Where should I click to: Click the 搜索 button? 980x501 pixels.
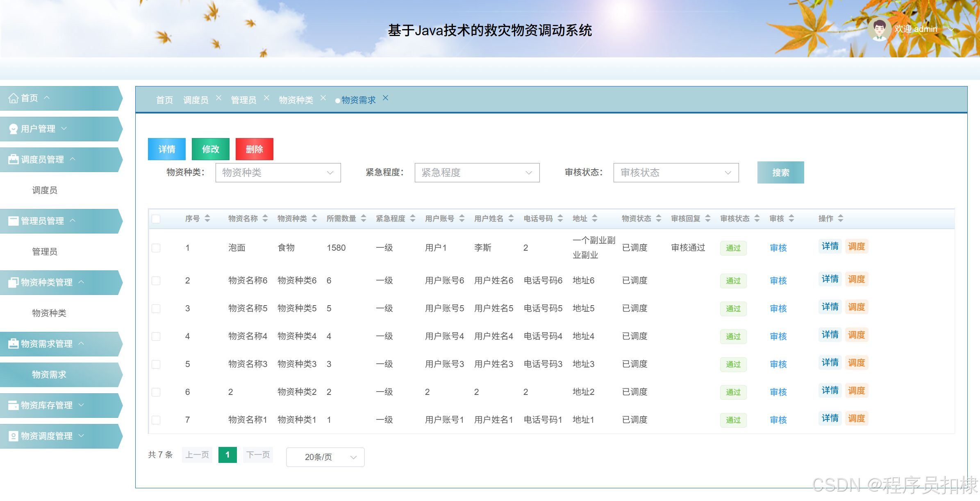780,172
